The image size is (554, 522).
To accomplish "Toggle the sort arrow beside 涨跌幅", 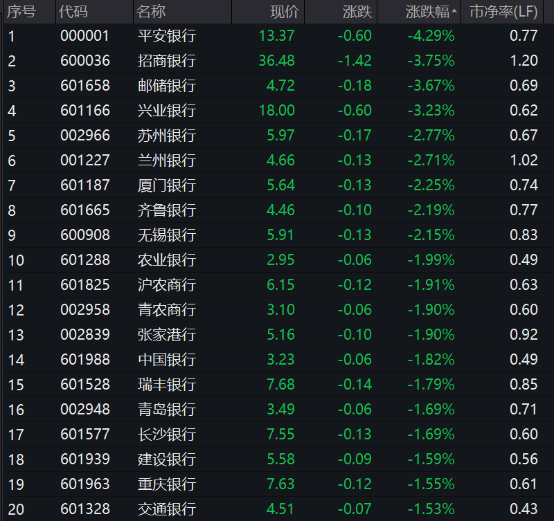I will tap(454, 11).
